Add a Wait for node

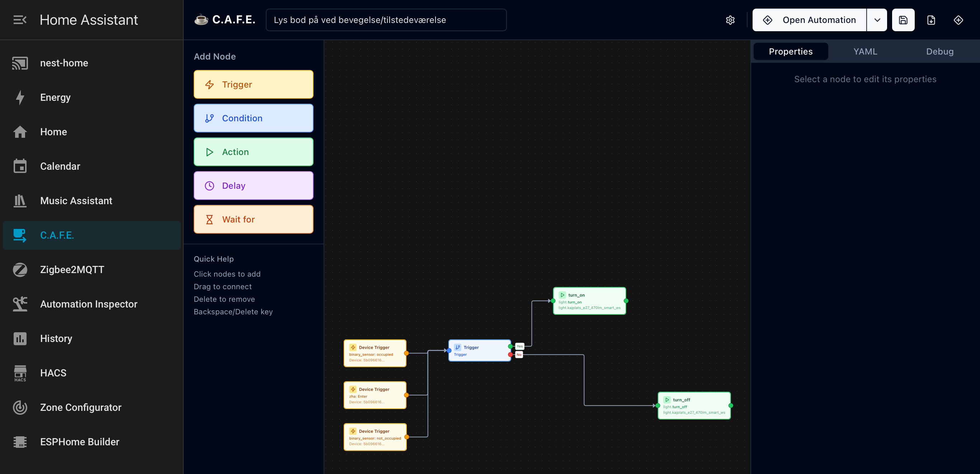point(253,220)
